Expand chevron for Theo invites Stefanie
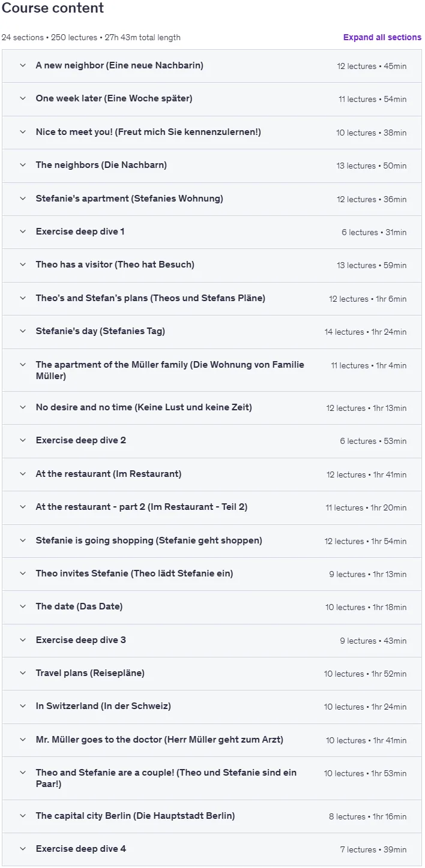Screen dimensions: 425x868 click(23, 573)
